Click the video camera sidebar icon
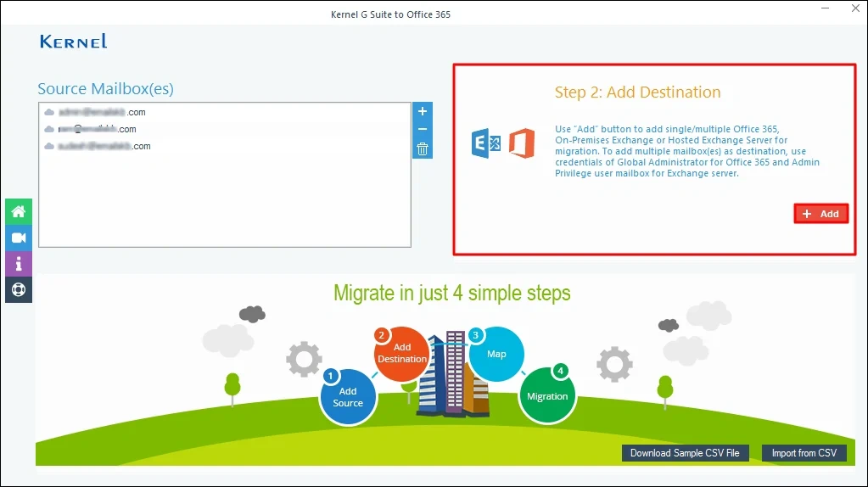Screen dimensions: 868x487 click(x=18, y=238)
